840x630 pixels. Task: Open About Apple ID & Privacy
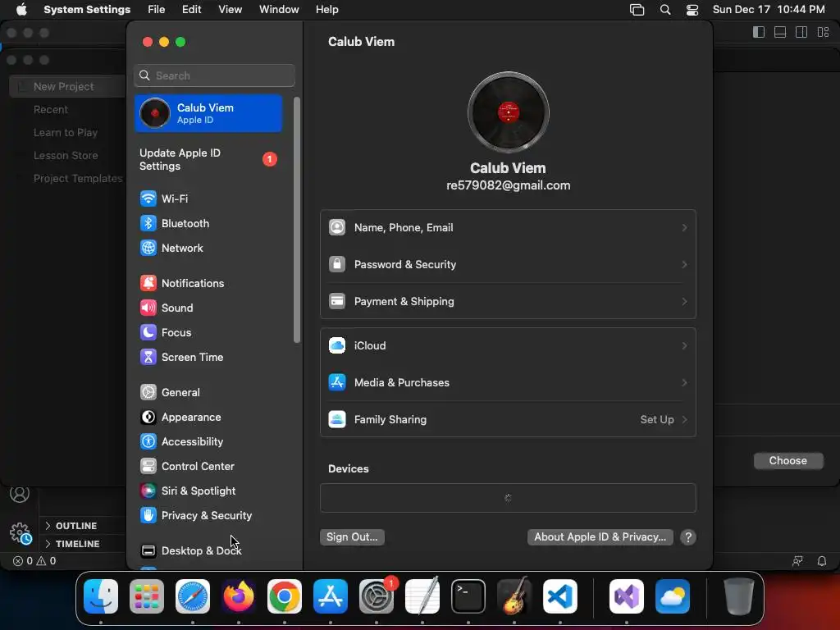coord(600,537)
